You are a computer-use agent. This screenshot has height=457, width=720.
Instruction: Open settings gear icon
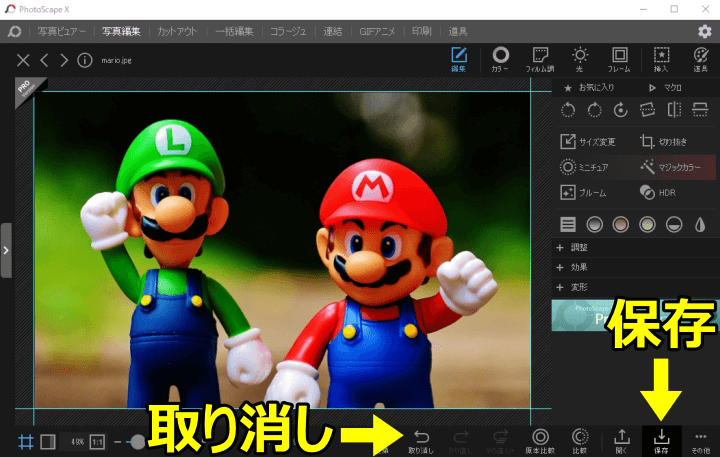(x=704, y=31)
